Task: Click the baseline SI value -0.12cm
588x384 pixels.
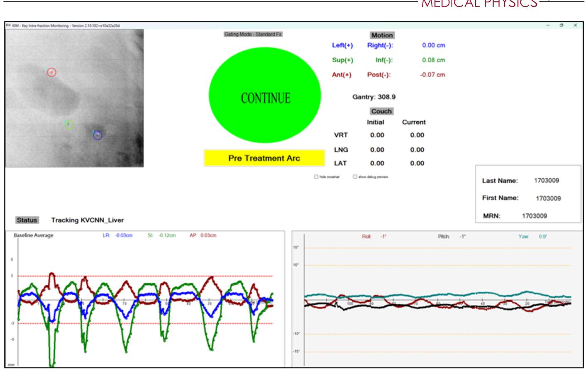Action: 167,235
